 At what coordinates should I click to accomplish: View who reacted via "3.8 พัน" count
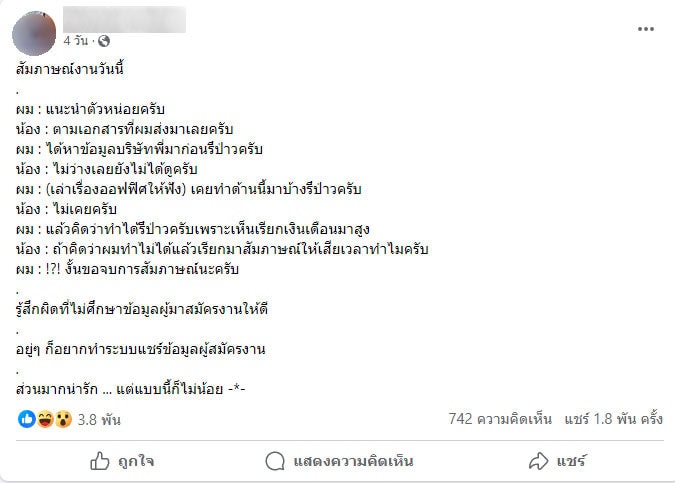(x=99, y=420)
